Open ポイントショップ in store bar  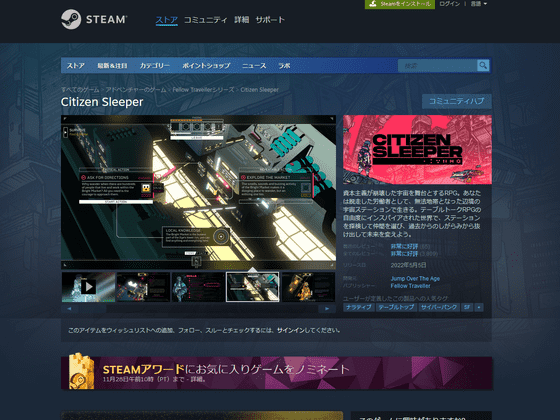click(206, 66)
